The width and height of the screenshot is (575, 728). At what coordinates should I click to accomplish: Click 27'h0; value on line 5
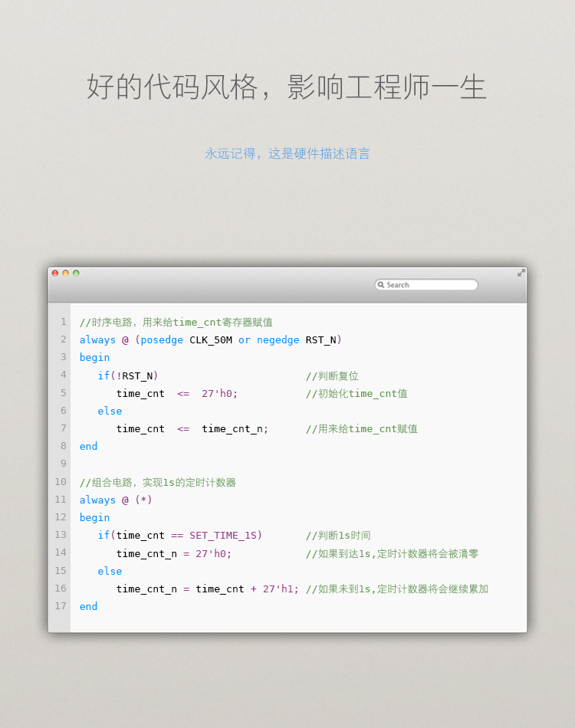(220, 393)
